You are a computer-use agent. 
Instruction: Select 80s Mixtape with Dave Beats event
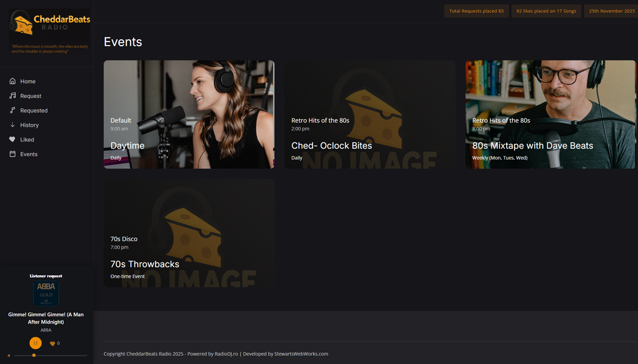pos(550,114)
